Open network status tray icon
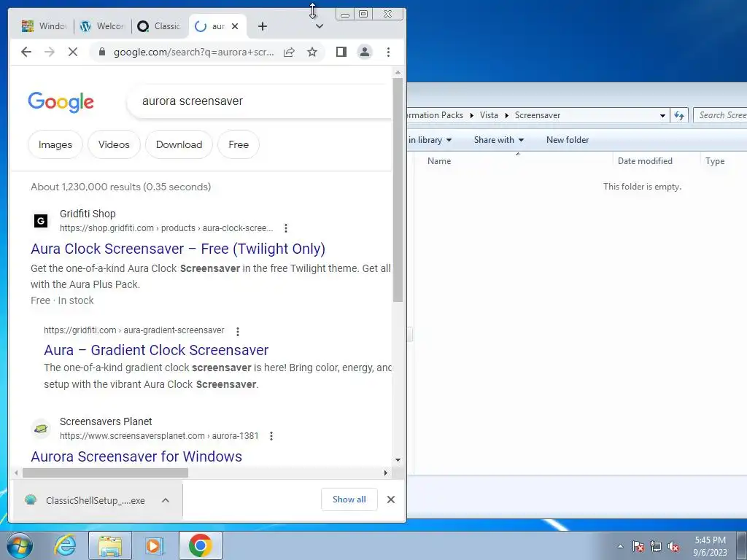 coord(656,546)
